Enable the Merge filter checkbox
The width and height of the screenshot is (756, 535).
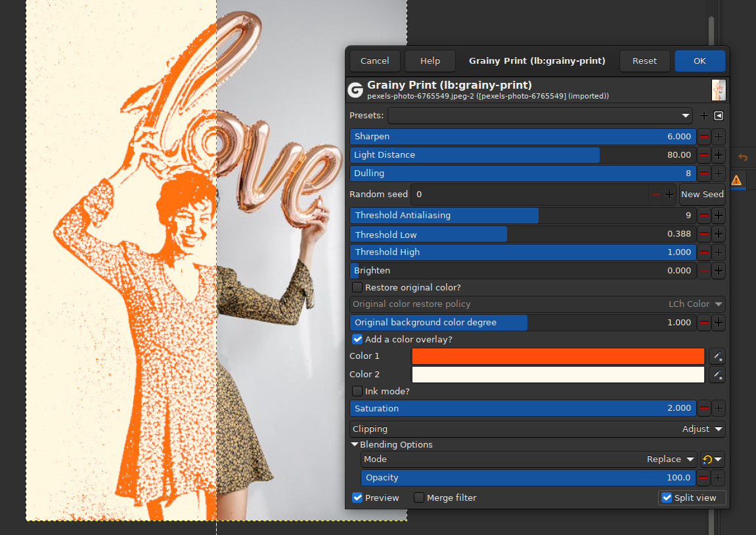(x=419, y=498)
